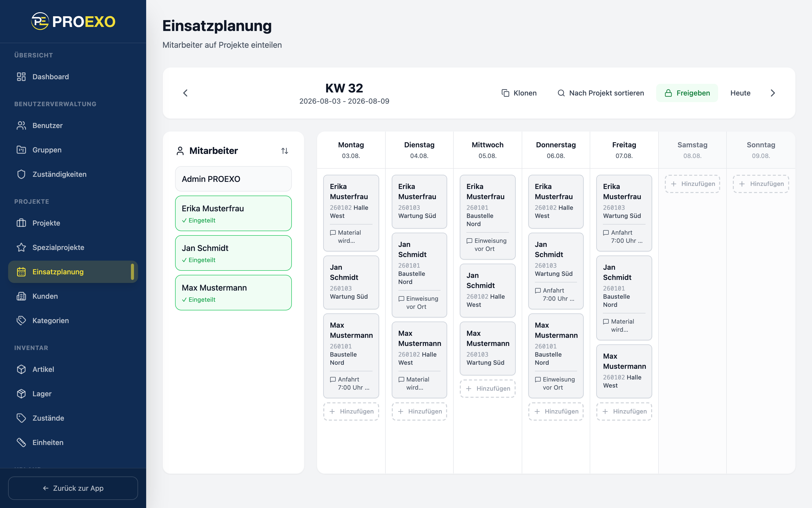Add assignment on Montag via Hinzufügen
Image resolution: width=812 pixels, height=508 pixels.
click(x=351, y=411)
